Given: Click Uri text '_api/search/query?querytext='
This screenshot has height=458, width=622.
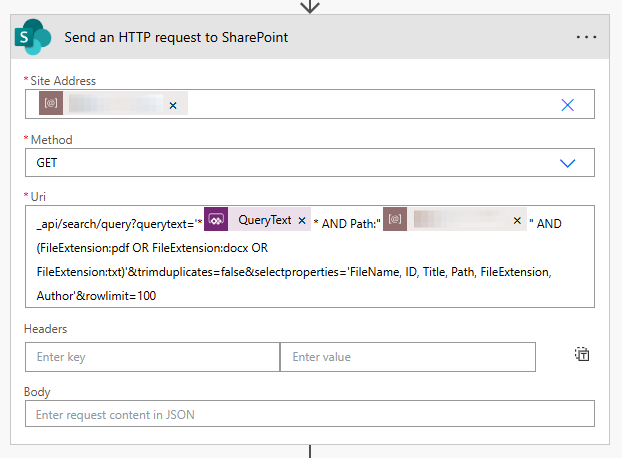Looking at the screenshot, I should click(x=115, y=224).
